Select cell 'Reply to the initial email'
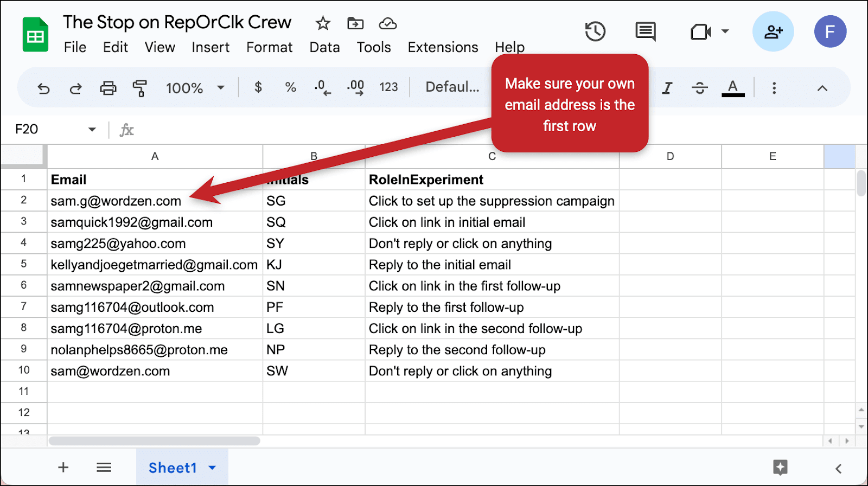This screenshot has width=868, height=486. click(492, 264)
